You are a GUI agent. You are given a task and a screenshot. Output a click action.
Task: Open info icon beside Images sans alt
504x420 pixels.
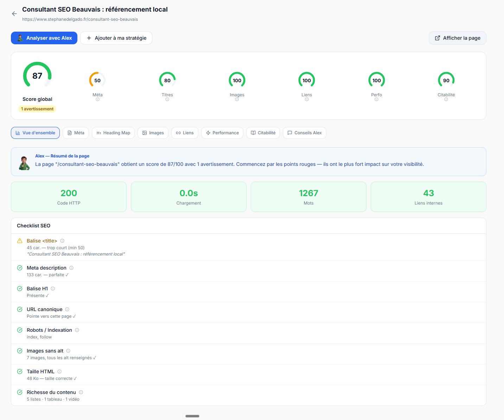pos(68,351)
